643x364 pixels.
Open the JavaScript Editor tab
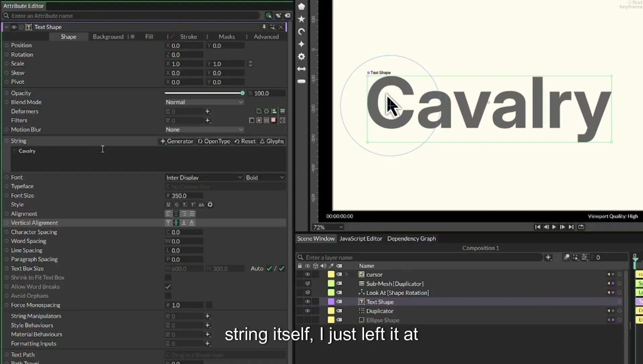pyautogui.click(x=361, y=239)
